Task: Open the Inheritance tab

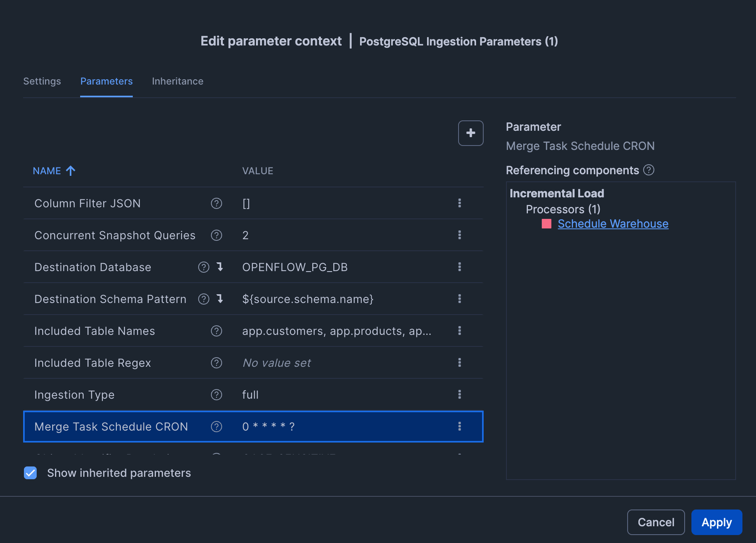Action: pos(178,81)
